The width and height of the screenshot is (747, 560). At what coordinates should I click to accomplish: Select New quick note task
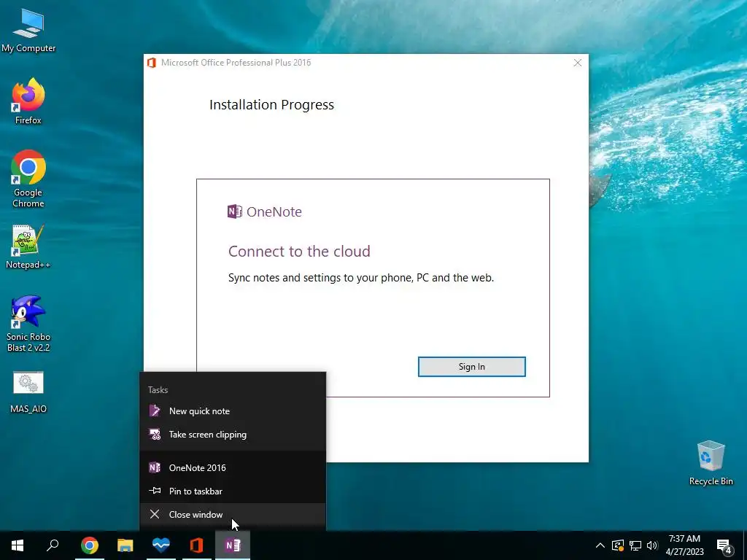point(233,411)
